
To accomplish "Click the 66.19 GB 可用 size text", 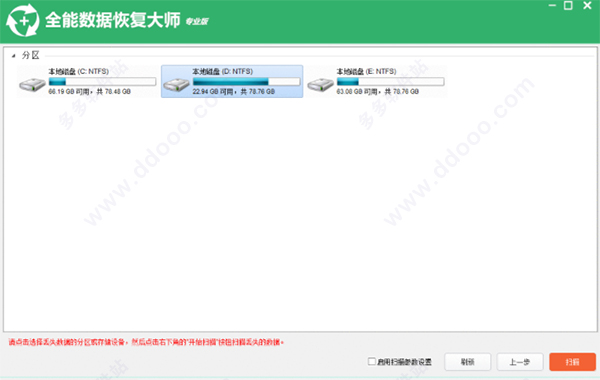I will tap(90, 91).
